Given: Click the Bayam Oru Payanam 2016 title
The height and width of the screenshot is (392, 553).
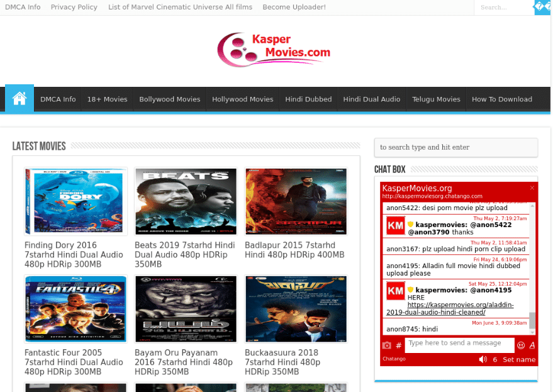Looking at the screenshot, I should pos(184,362).
